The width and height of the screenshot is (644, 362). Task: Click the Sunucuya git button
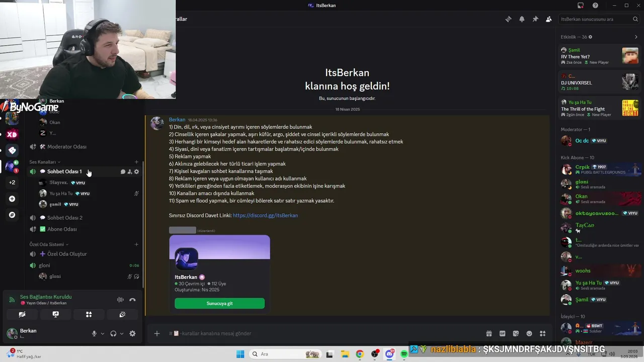coord(219,304)
